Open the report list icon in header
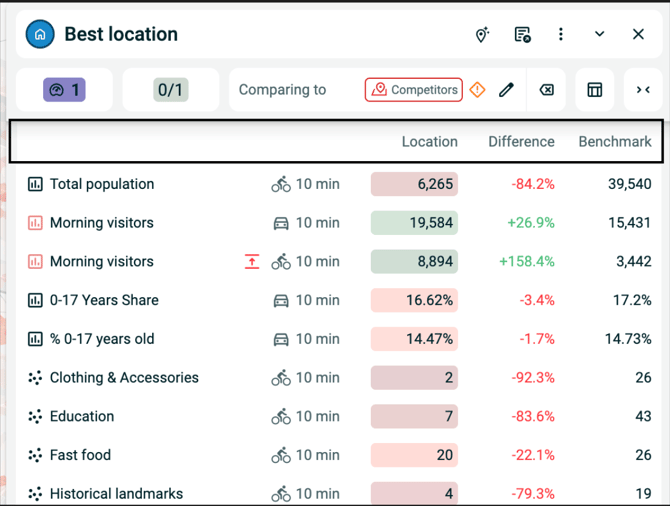Viewport: 670px width, 506px height. pos(522,34)
